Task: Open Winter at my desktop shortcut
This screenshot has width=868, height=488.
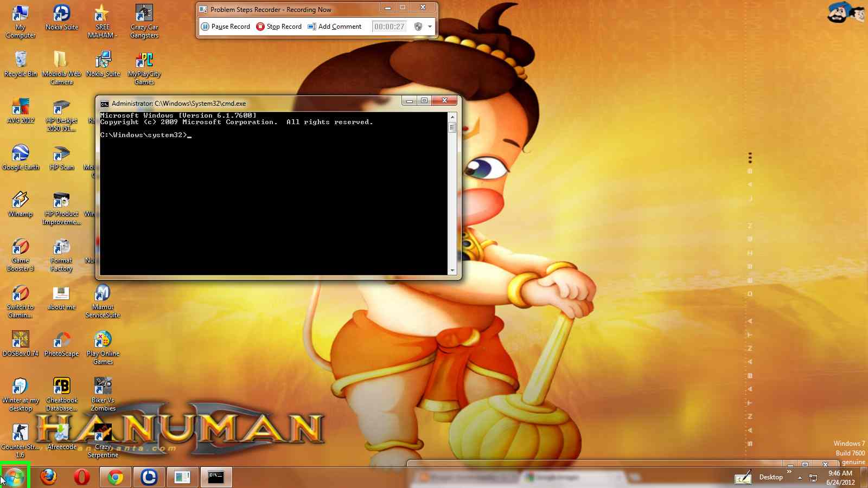Action: (x=21, y=395)
